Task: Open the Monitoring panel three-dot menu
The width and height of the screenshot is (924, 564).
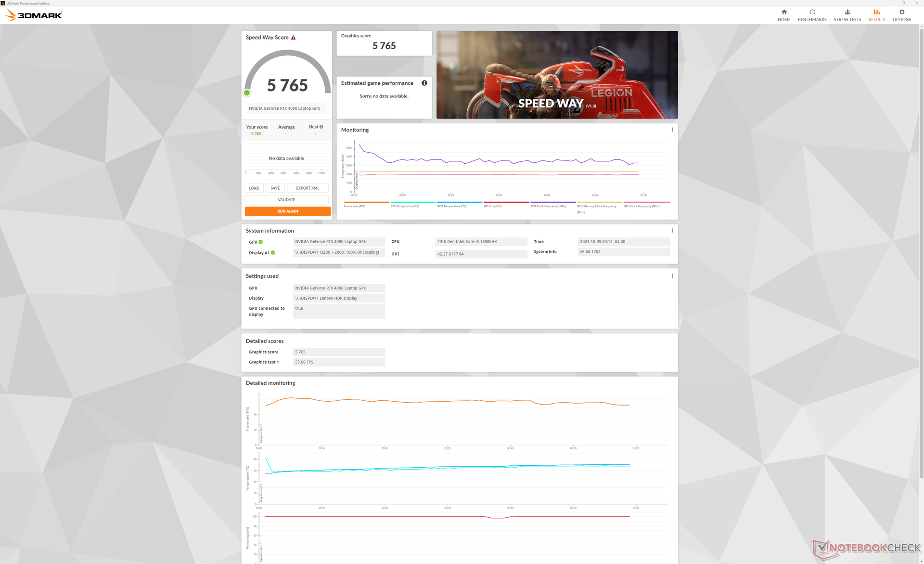Action: point(672,130)
